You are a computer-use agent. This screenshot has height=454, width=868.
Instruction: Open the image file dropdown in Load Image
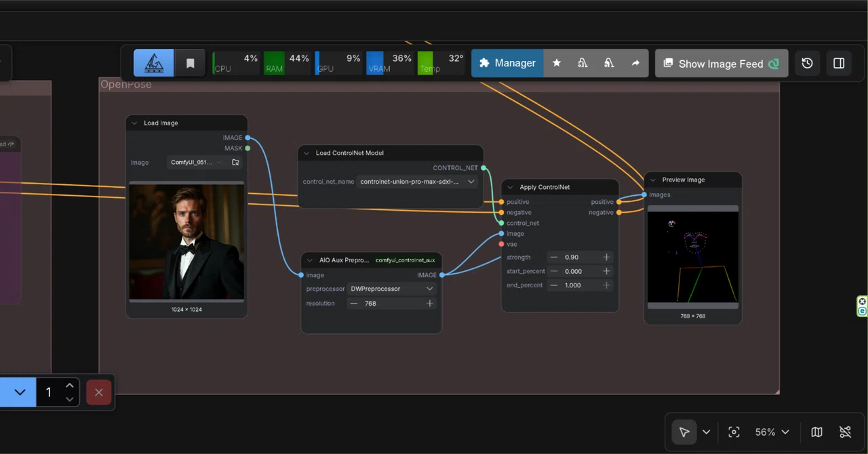point(197,163)
